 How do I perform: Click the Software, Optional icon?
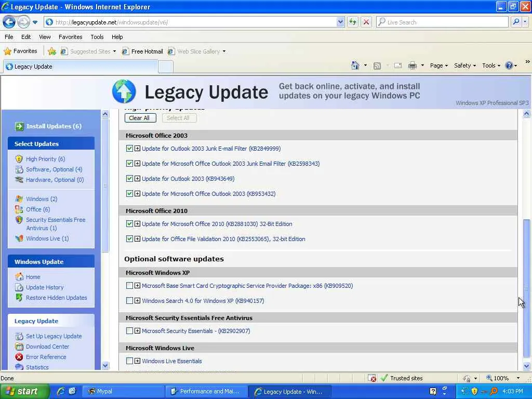(x=19, y=169)
